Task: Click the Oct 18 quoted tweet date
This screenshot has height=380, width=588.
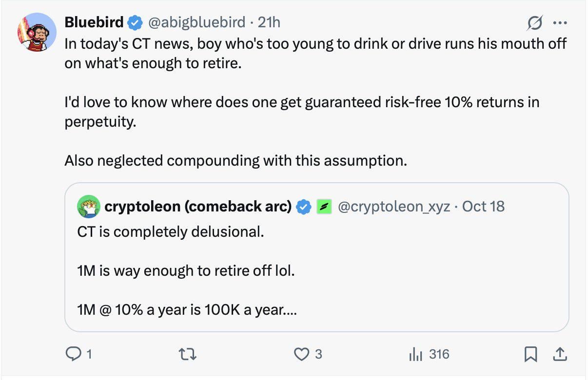Action: point(483,207)
